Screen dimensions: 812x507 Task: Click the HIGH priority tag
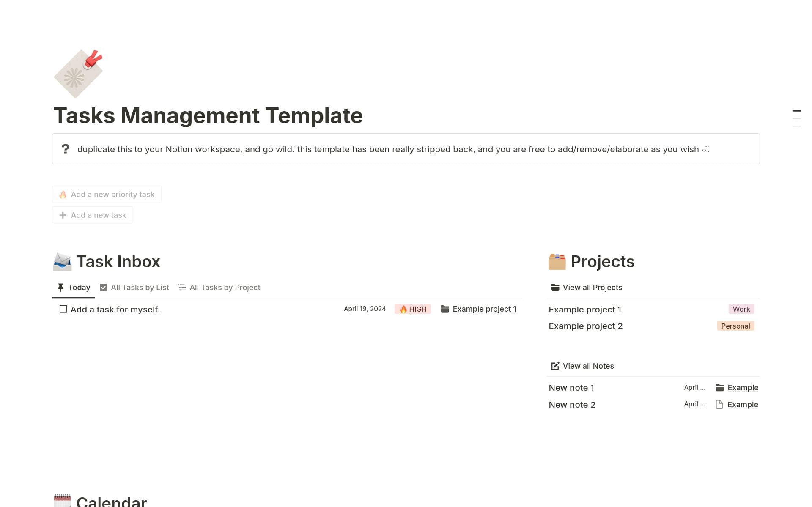click(x=413, y=309)
